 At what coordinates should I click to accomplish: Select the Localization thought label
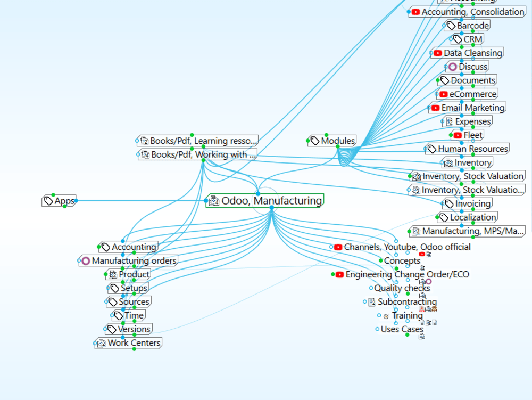tap(473, 217)
